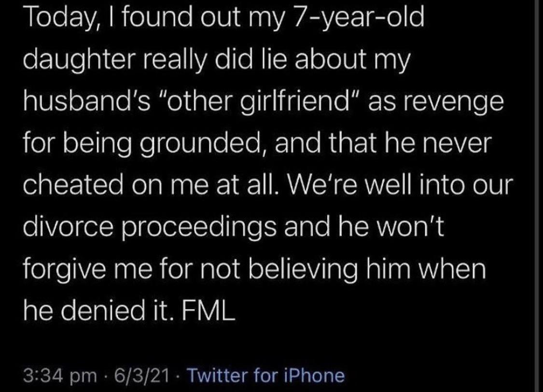Open the "Twitter for iPhone" source link
Screen dimensions: 543x392
[x=265, y=375]
